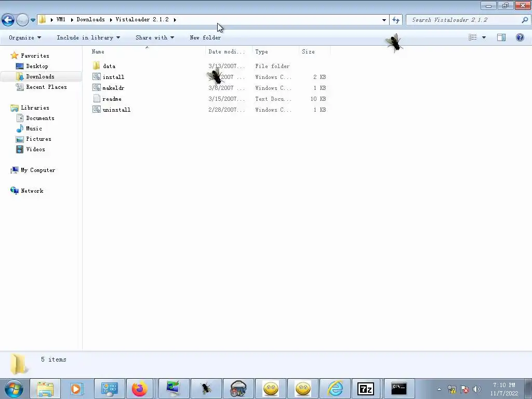Switch to Command Prompt on taskbar
532x399 pixels.
(399, 389)
